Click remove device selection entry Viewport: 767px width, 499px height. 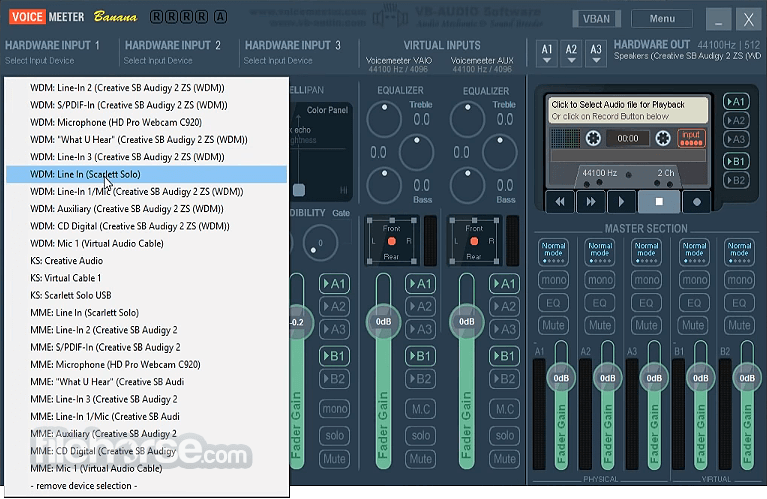146,486
